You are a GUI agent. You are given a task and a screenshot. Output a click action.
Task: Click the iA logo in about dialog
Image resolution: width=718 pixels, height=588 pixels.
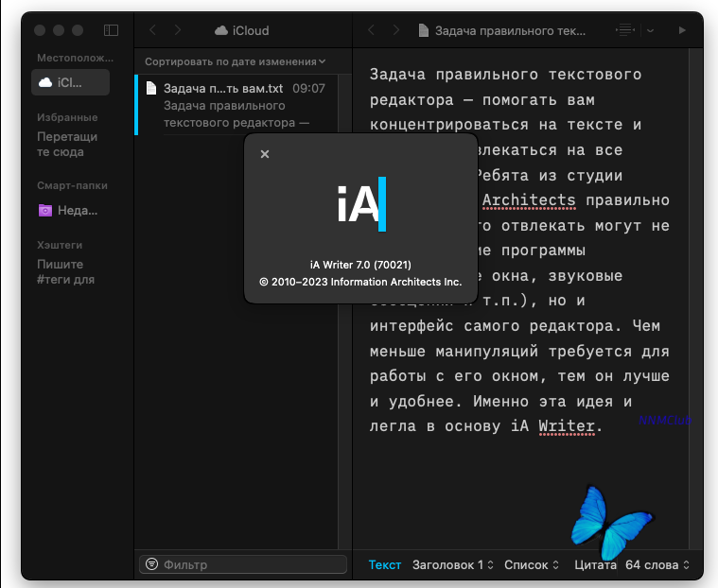pos(361,204)
